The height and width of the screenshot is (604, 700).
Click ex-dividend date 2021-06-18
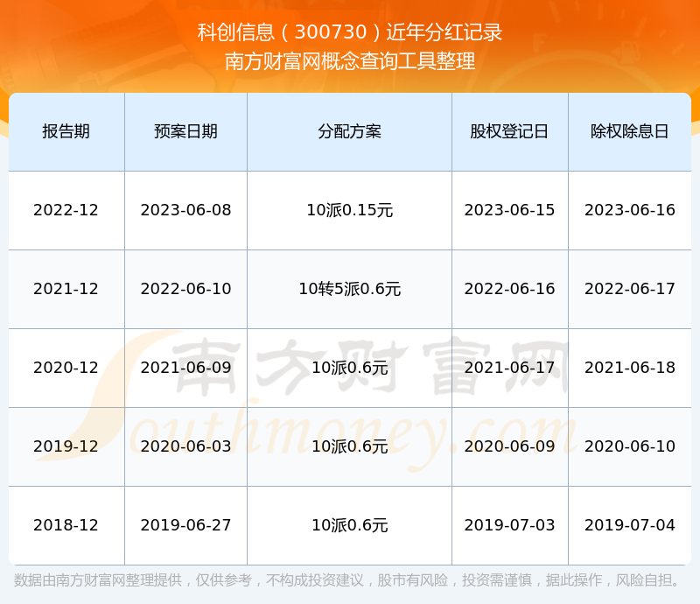pyautogui.click(x=630, y=368)
